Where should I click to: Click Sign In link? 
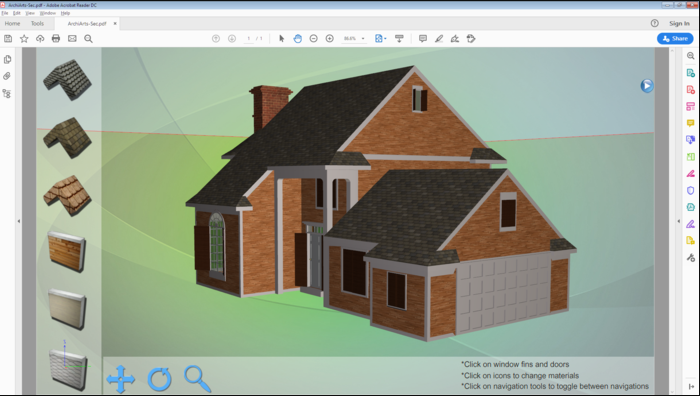coord(679,23)
